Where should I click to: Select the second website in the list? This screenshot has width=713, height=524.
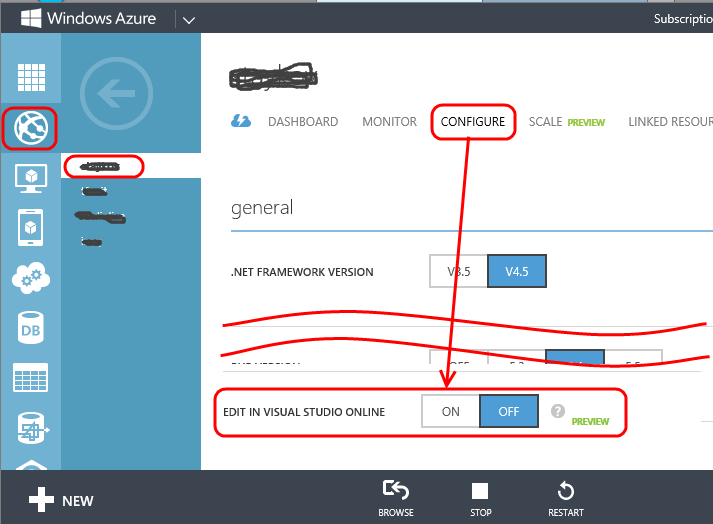95,191
